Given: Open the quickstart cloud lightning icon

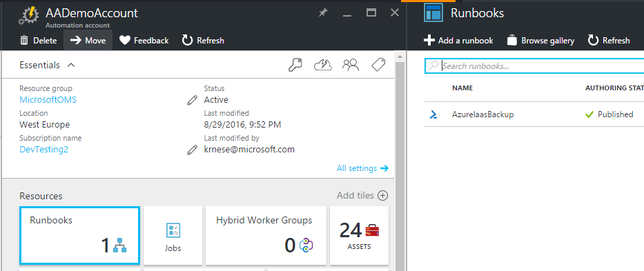Looking at the screenshot, I should tap(322, 65).
